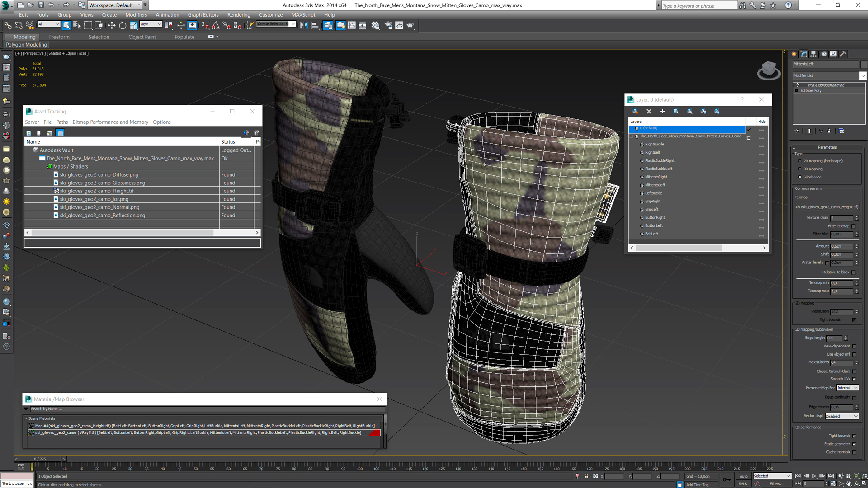Collapse the The_North_Face layer tree node
The image size is (868, 488).
(x=632, y=136)
